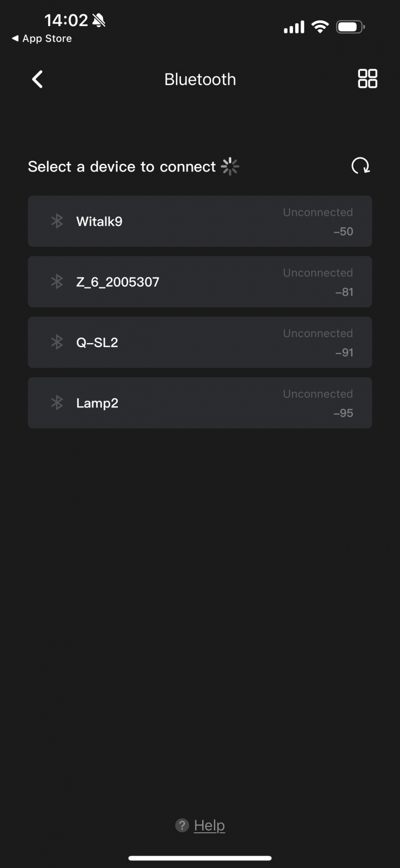Image resolution: width=400 pixels, height=868 pixels.
Task: Tap the Bluetooth icon beside Z_6_2005307
Action: pos(57,281)
